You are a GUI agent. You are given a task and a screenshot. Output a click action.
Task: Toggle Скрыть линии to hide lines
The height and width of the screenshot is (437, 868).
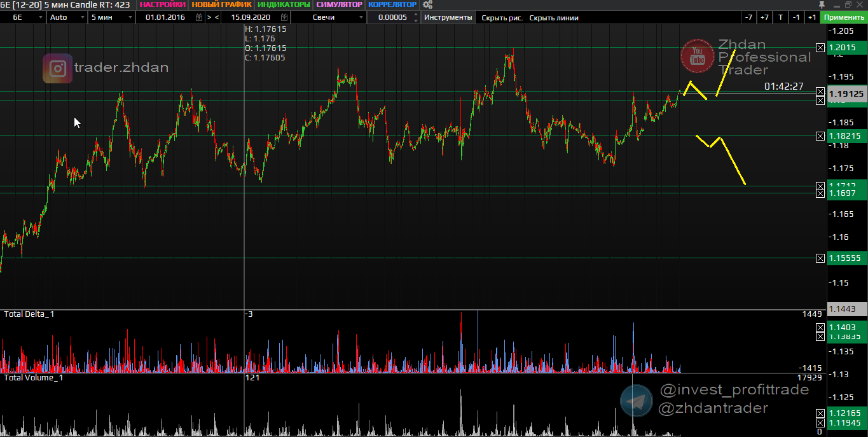point(554,17)
